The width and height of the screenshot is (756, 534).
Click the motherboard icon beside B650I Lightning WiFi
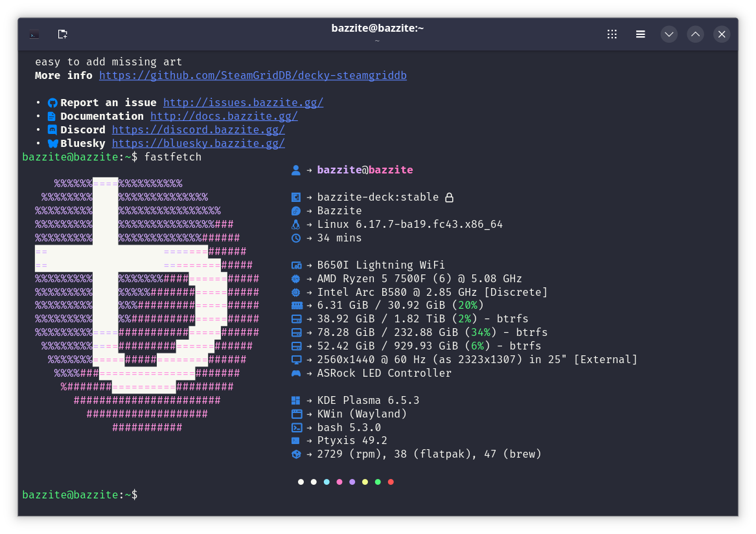[297, 265]
